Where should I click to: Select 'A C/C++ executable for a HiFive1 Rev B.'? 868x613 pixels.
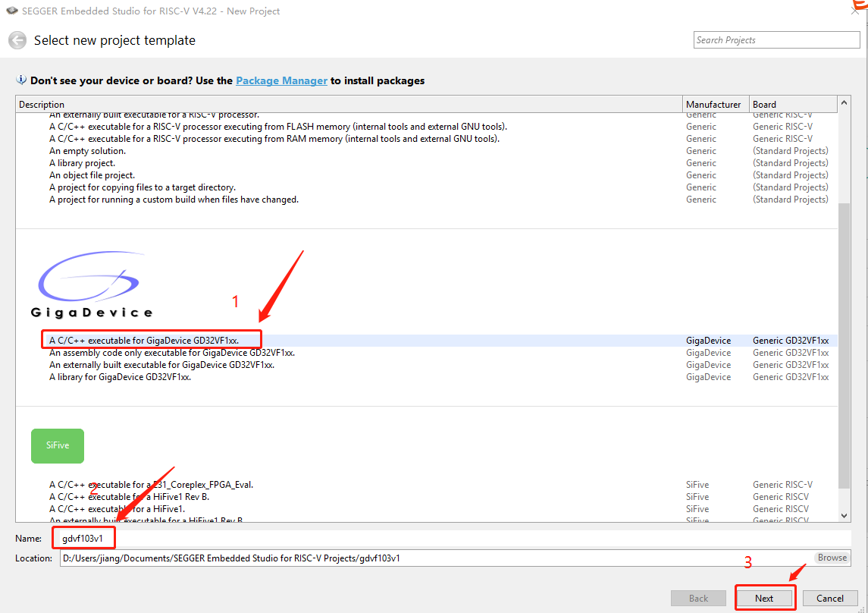(x=426, y=497)
